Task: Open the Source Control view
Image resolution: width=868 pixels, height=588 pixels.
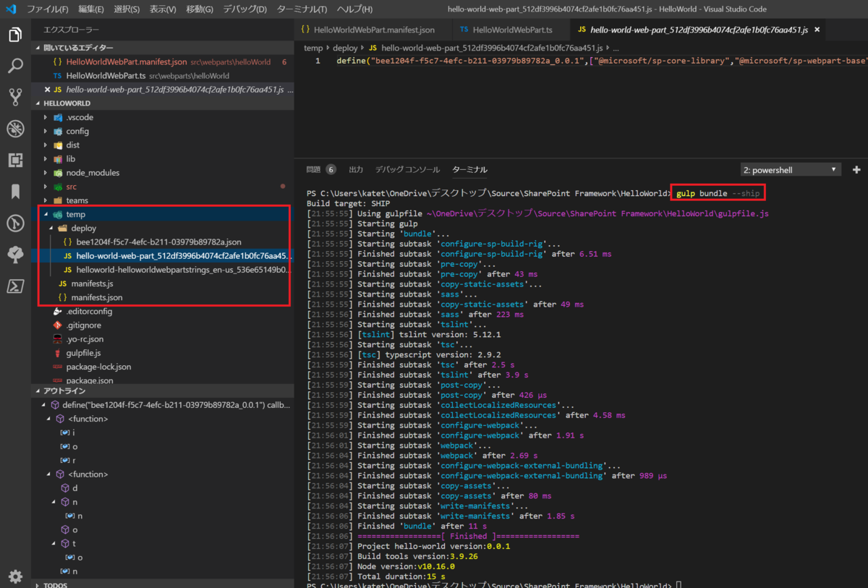Action: pyautogui.click(x=15, y=97)
